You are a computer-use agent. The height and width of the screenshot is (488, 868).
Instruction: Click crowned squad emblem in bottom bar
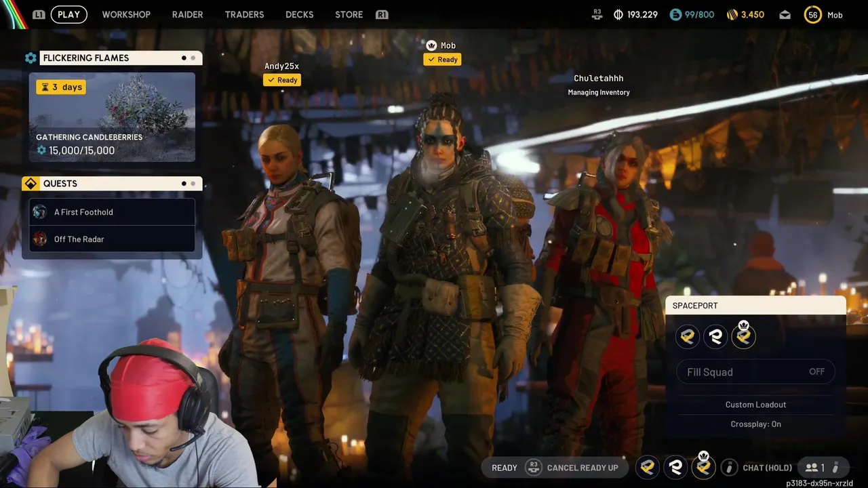pos(704,466)
